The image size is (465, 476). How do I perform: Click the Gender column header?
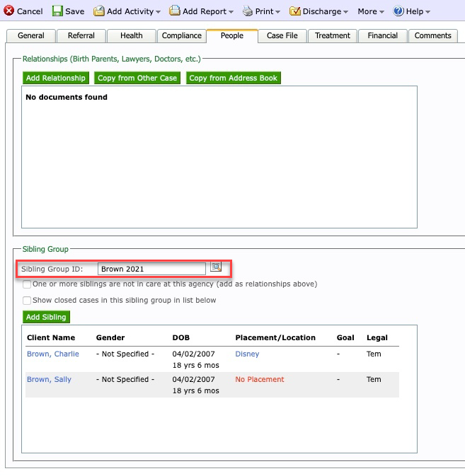110,337
